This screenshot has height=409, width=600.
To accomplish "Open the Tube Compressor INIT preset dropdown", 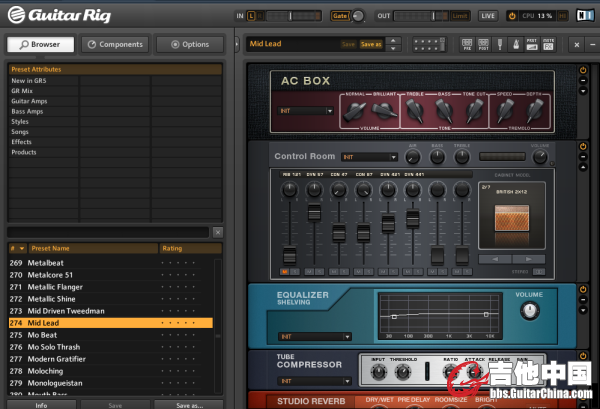I will 315,381.
